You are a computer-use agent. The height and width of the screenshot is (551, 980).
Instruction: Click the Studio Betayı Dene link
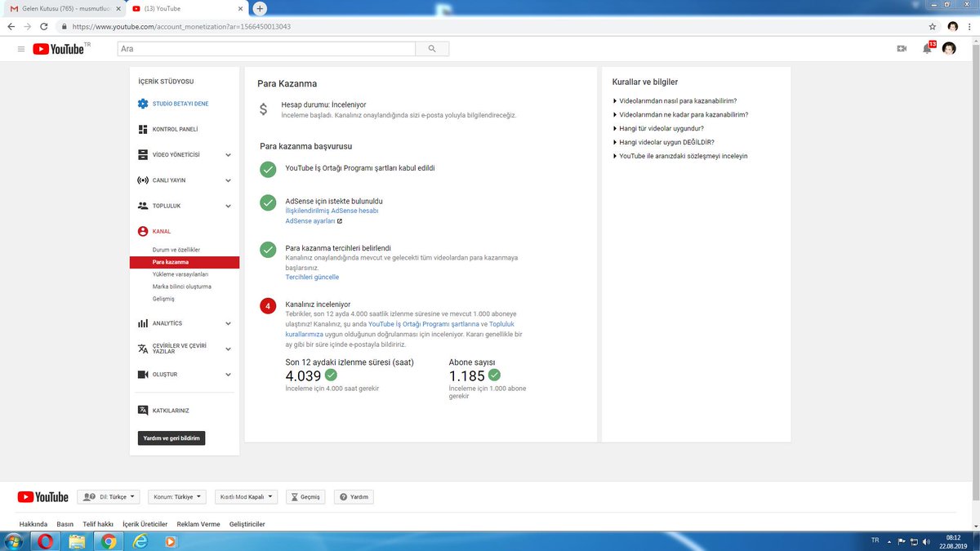[180, 104]
